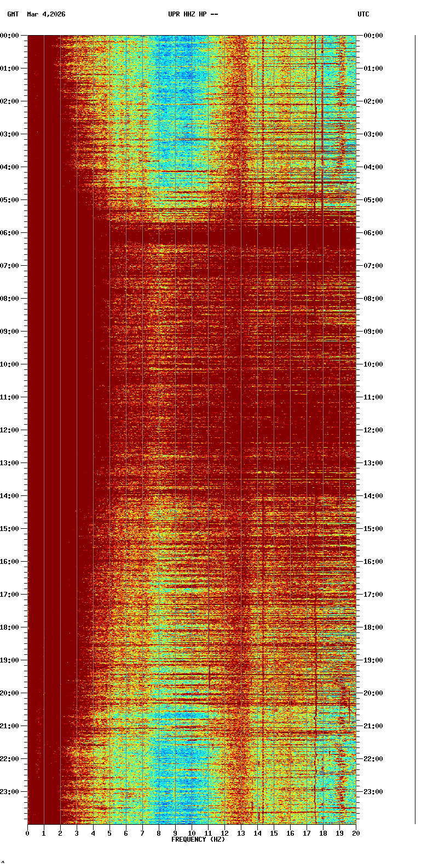The width and height of the screenshot is (439, 868).
Task: Click the UTC label at top right
Action: [x=363, y=14]
